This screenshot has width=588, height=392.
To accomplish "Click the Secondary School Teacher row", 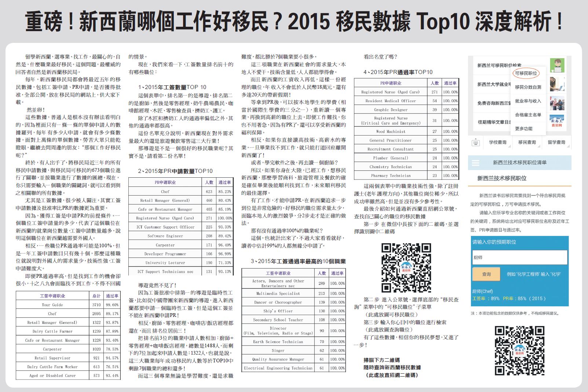I will [x=293, y=320].
